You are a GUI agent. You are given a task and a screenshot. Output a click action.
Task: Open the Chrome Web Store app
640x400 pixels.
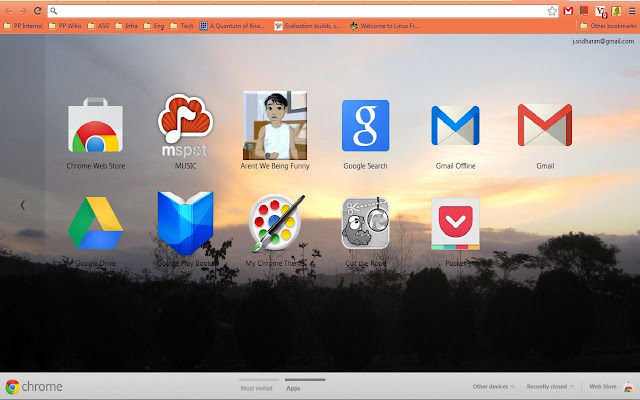pyautogui.click(x=96, y=125)
